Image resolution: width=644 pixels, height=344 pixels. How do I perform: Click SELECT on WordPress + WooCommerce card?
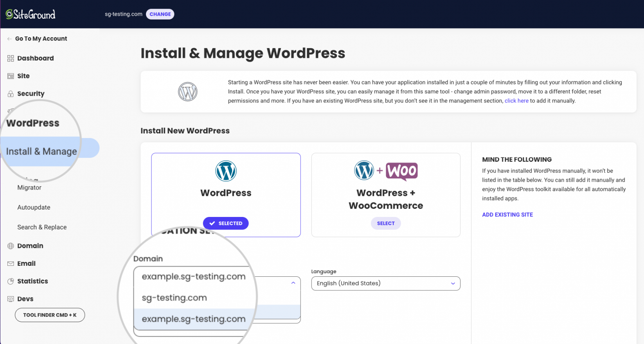click(386, 223)
